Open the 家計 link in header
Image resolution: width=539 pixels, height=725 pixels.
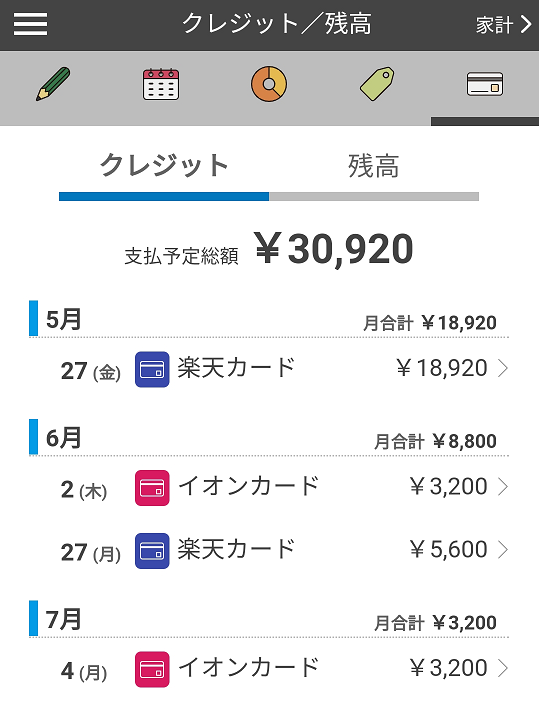(x=504, y=25)
